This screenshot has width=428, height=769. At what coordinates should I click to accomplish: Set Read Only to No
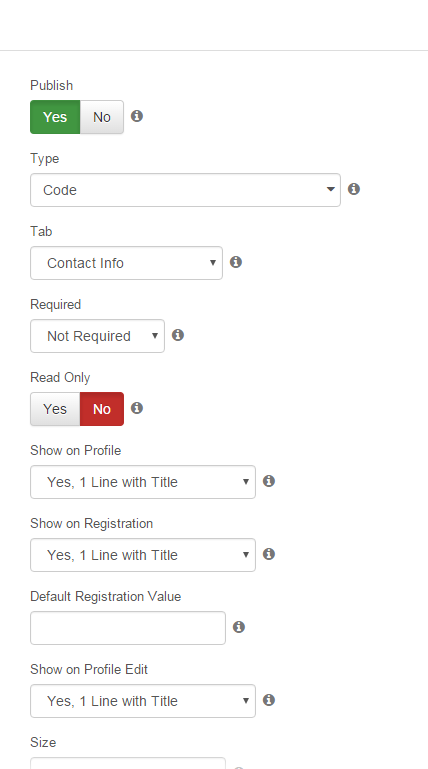point(102,409)
